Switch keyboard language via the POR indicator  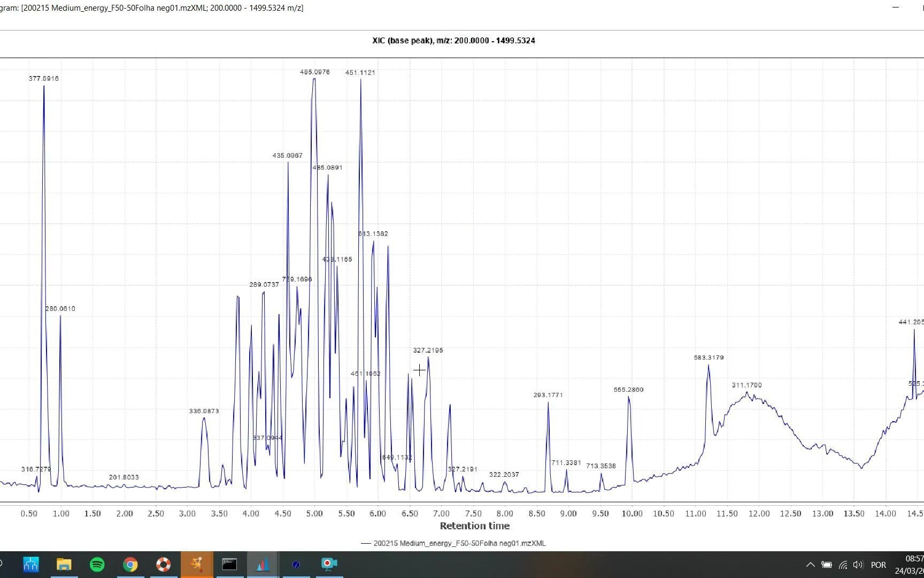[x=878, y=565]
